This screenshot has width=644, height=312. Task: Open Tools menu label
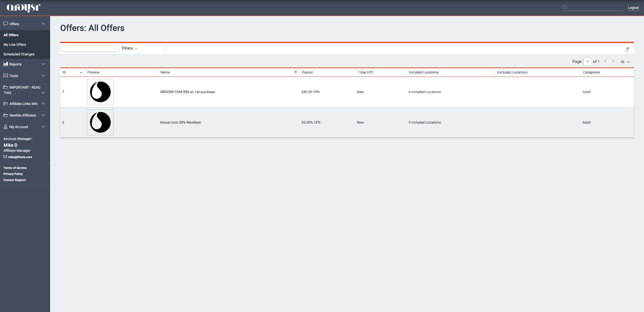[14, 76]
